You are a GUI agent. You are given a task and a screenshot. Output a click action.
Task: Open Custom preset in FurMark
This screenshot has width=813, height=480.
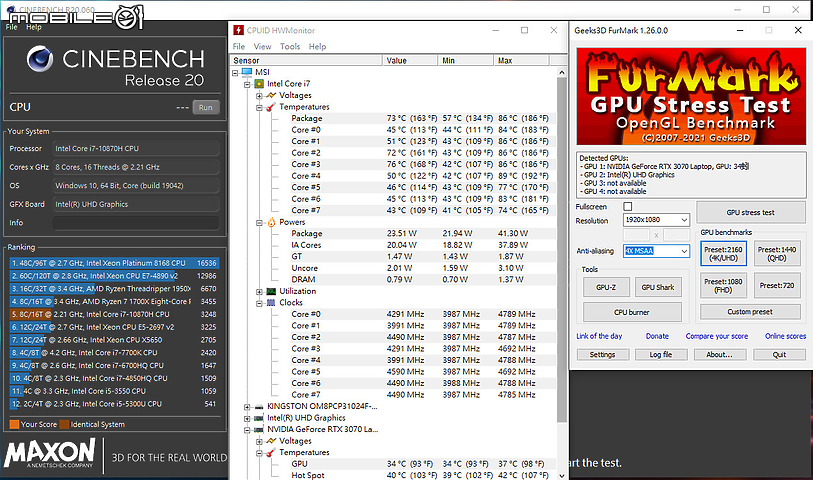(750, 312)
